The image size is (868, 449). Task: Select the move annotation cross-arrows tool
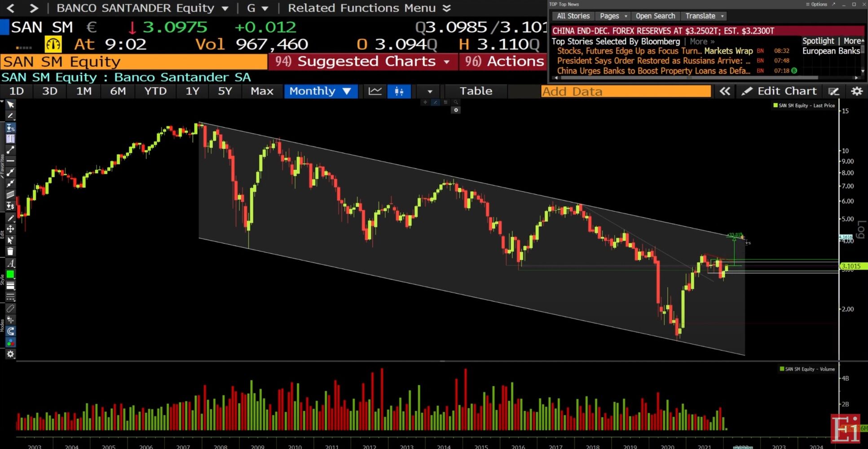click(10, 229)
